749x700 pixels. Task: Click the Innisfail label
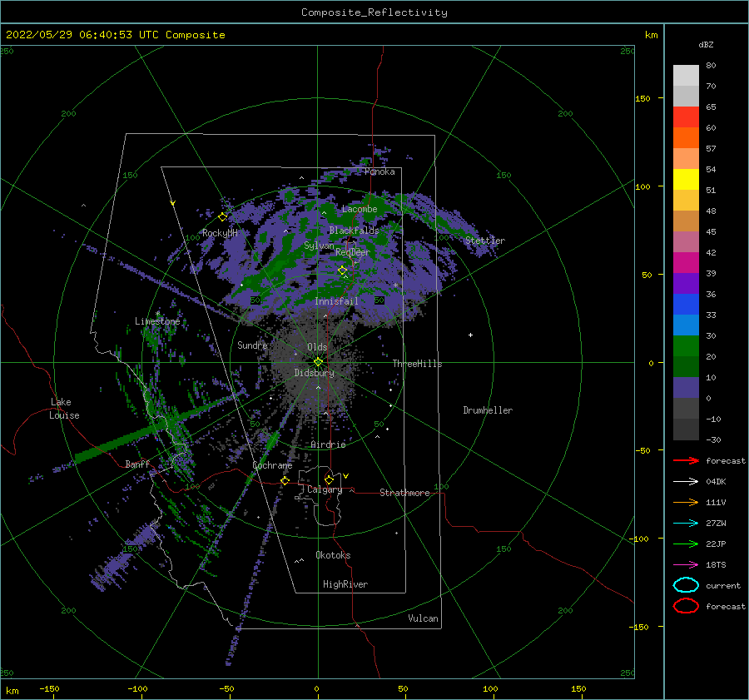336,301
